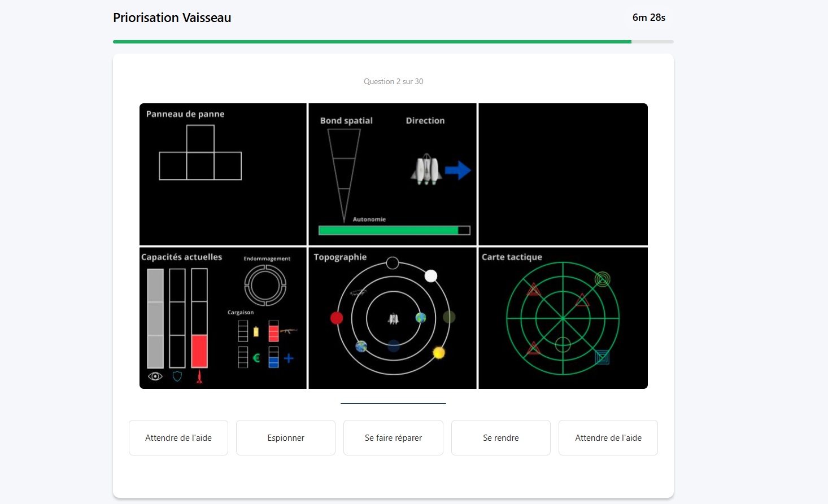Viewport: 828px width, 504px height.
Task: Click the red planet in Topographie
Action: pos(337,318)
